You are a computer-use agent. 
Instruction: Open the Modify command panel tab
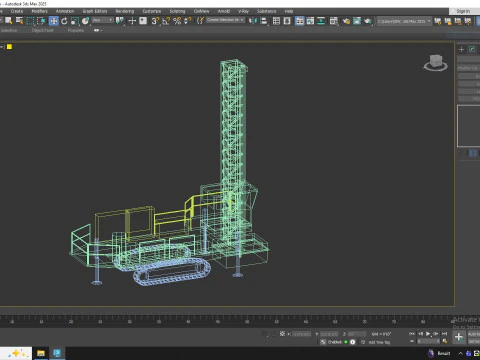click(472, 49)
